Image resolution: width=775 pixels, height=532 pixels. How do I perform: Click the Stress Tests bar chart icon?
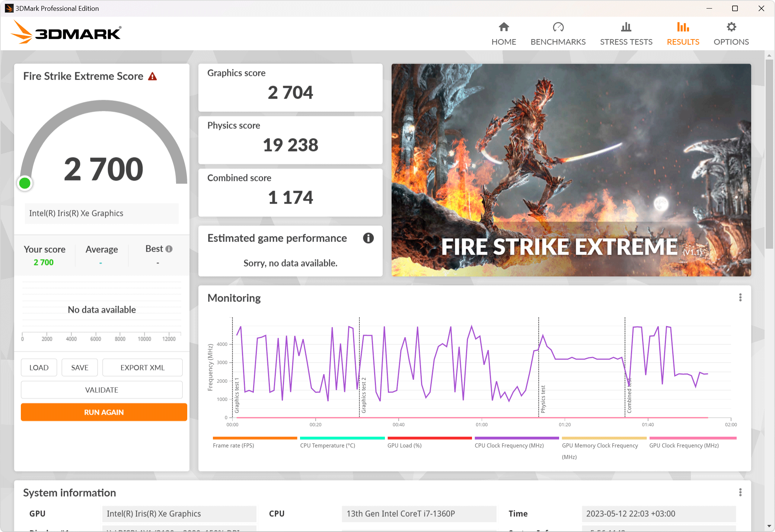tap(626, 27)
